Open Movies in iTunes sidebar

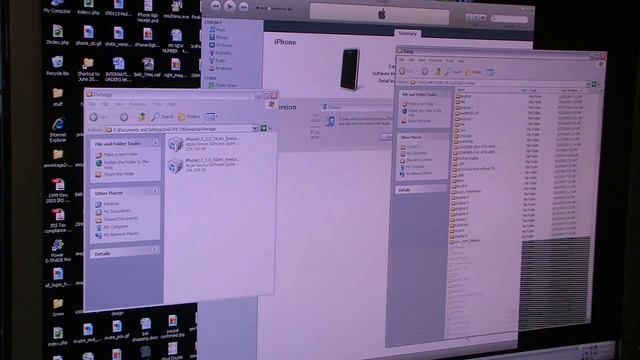(x=218, y=38)
